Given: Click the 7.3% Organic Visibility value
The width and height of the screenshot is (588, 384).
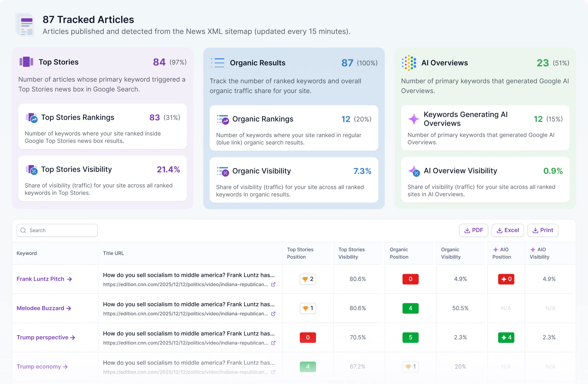Looking at the screenshot, I should tap(362, 171).
